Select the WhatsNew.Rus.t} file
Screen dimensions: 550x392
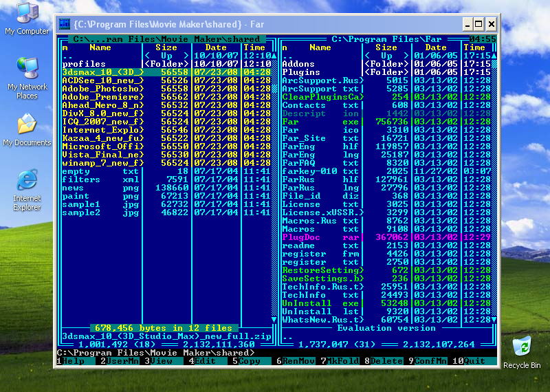(386, 320)
